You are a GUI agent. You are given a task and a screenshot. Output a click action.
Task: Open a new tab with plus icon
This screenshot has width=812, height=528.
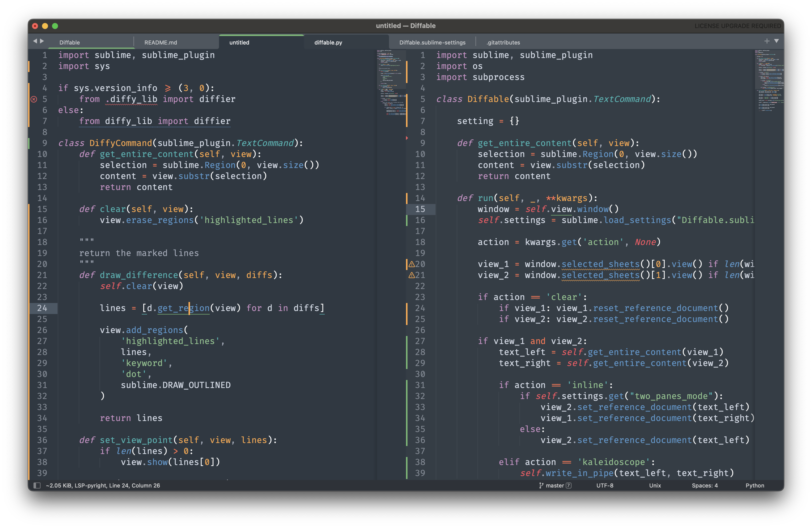tap(766, 41)
